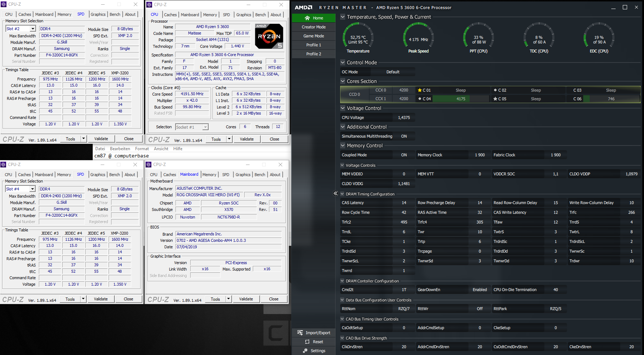Image resolution: width=644 pixels, height=355 pixels.
Task: Toggle Coupled Mode ON value
Action: pyautogui.click(x=404, y=155)
